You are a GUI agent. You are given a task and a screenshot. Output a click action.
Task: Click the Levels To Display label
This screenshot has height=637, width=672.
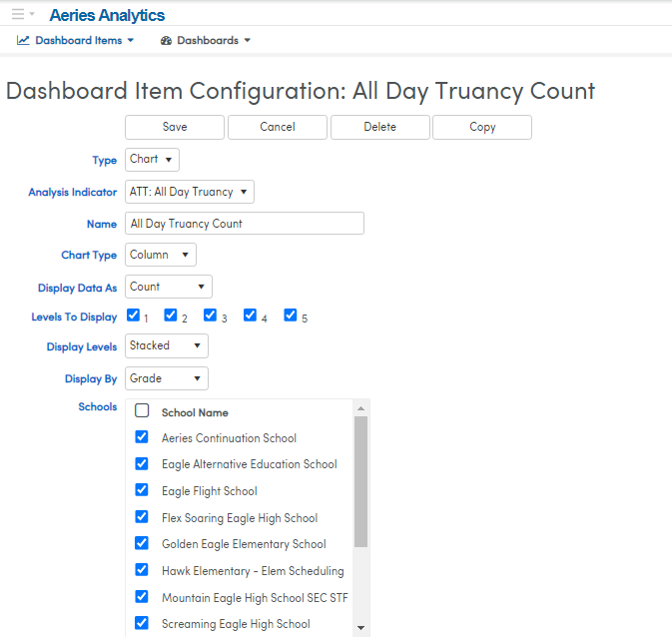click(x=74, y=318)
